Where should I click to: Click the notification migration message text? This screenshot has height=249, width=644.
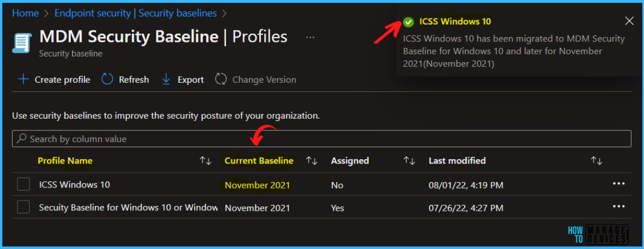pos(514,51)
